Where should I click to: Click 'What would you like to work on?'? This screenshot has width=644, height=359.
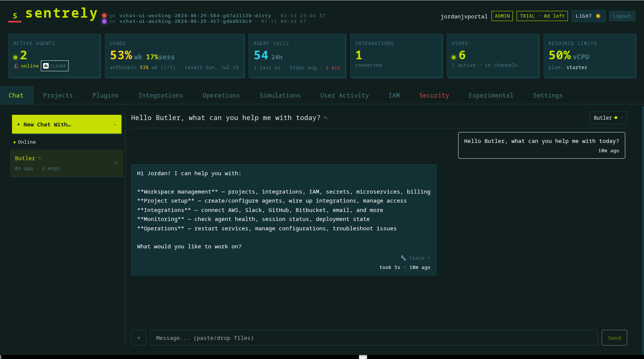click(189, 246)
